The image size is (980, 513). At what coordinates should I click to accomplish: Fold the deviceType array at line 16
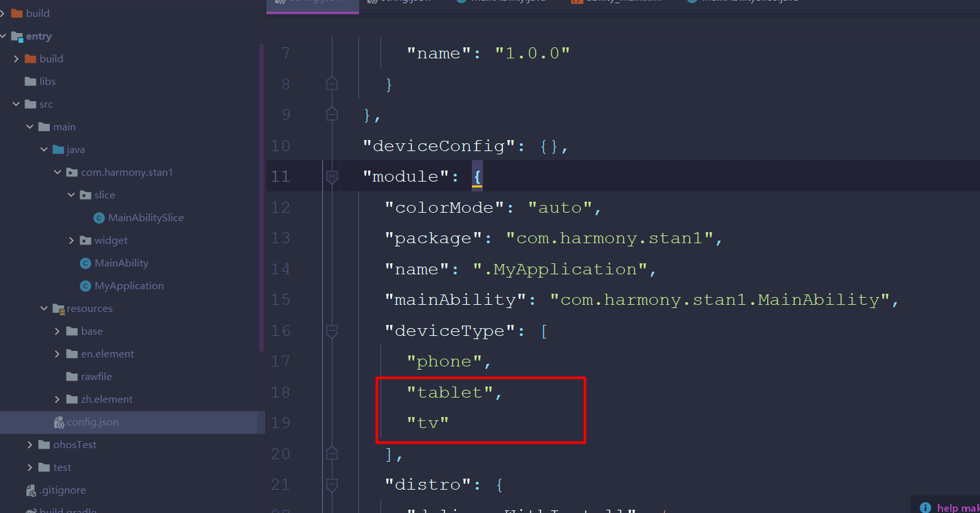[x=332, y=331]
